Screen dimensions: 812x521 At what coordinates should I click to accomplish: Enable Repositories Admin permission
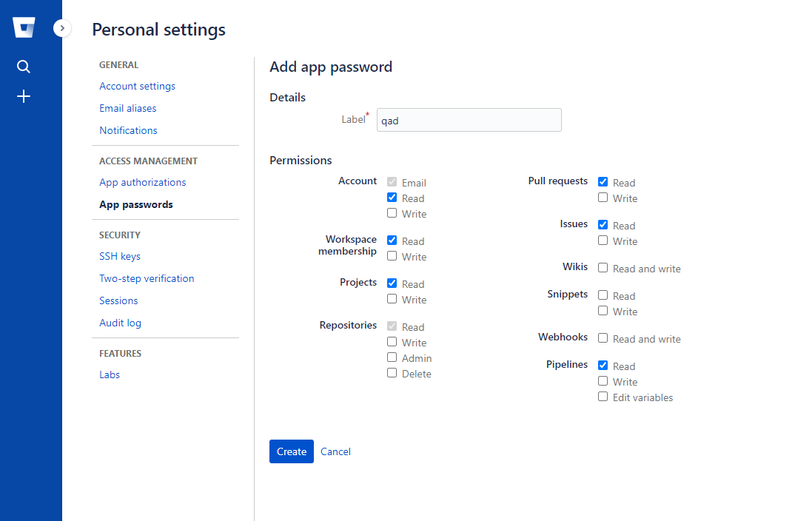(392, 357)
